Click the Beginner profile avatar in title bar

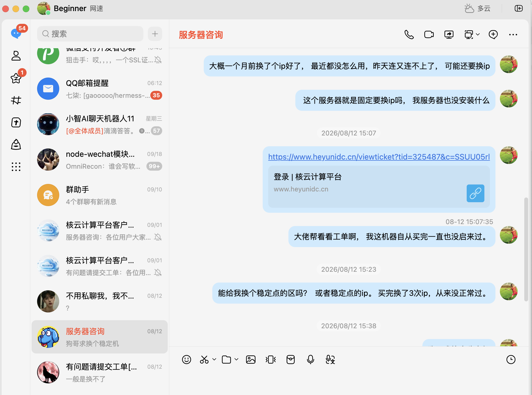[x=44, y=8]
